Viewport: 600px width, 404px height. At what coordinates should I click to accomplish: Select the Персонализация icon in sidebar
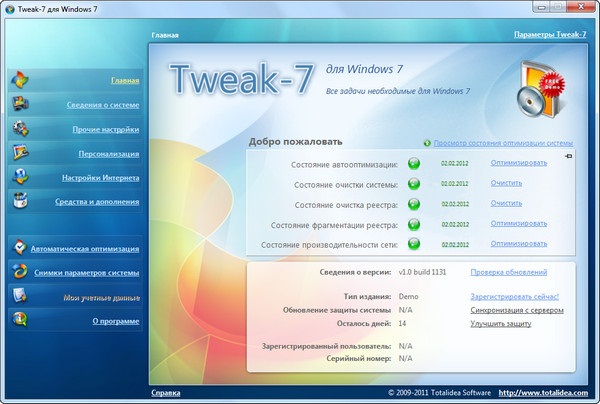21,153
